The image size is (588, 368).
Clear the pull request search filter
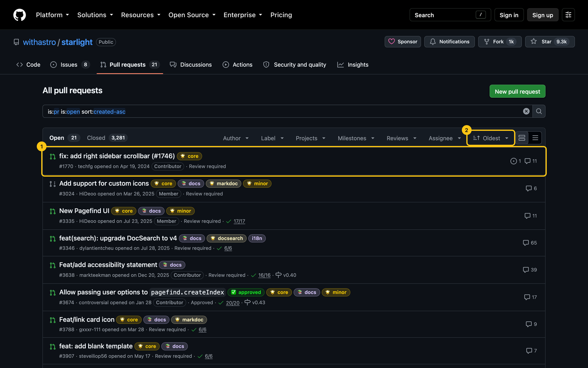(526, 111)
